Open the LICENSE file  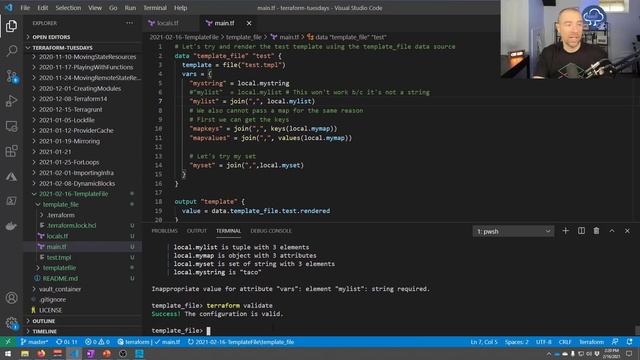coord(51,310)
